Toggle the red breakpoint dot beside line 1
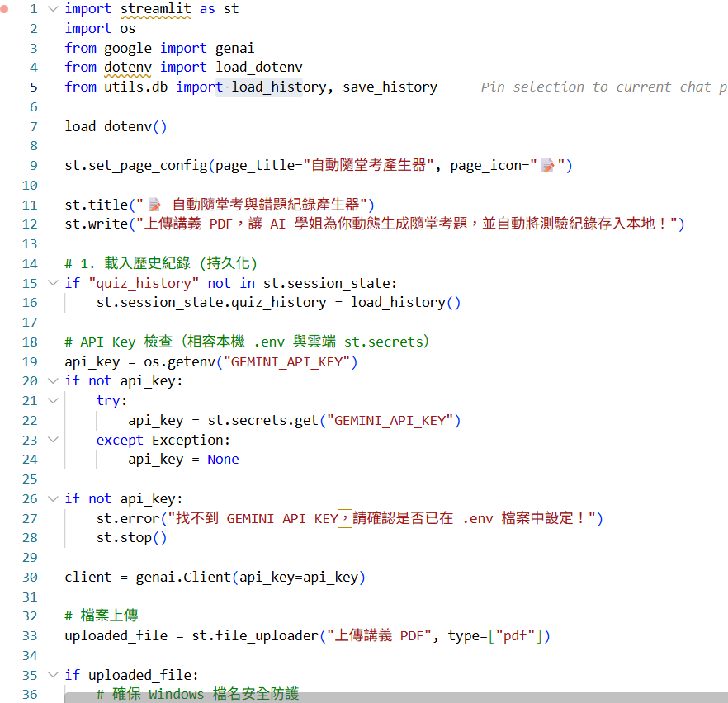 pyautogui.click(x=3, y=8)
